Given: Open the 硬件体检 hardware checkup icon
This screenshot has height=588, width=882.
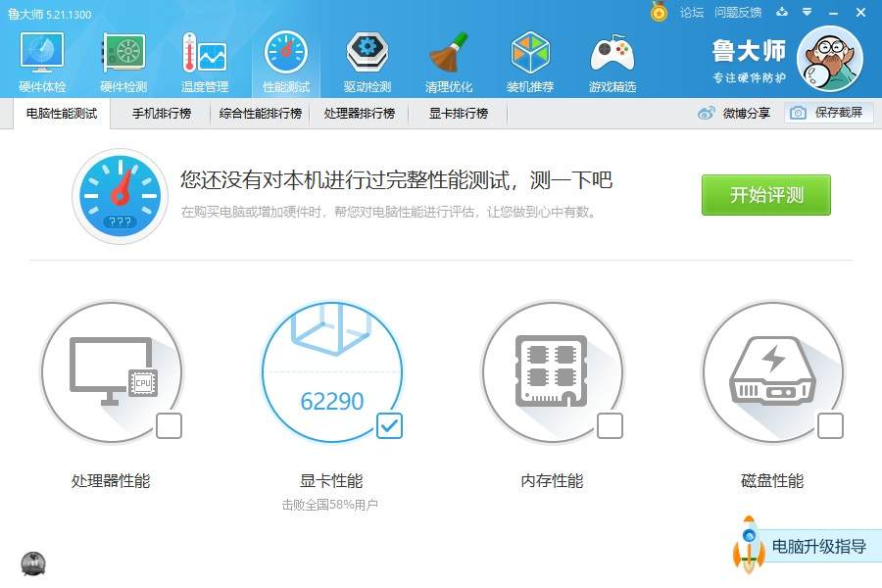Looking at the screenshot, I should pyautogui.click(x=41, y=62).
